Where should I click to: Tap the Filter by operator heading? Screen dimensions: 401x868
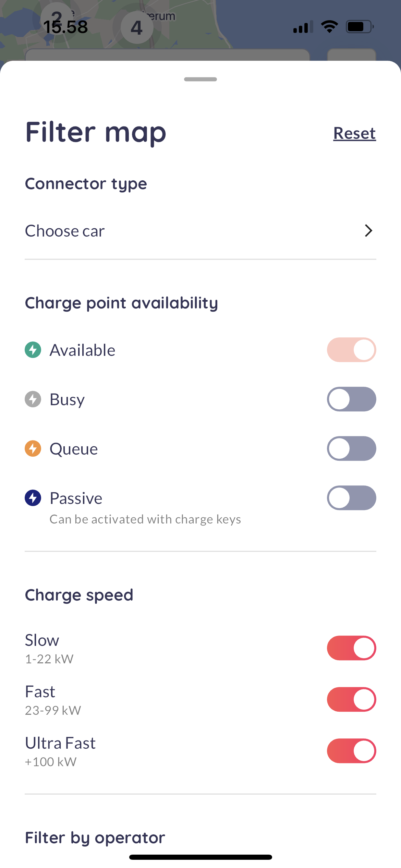point(95,837)
